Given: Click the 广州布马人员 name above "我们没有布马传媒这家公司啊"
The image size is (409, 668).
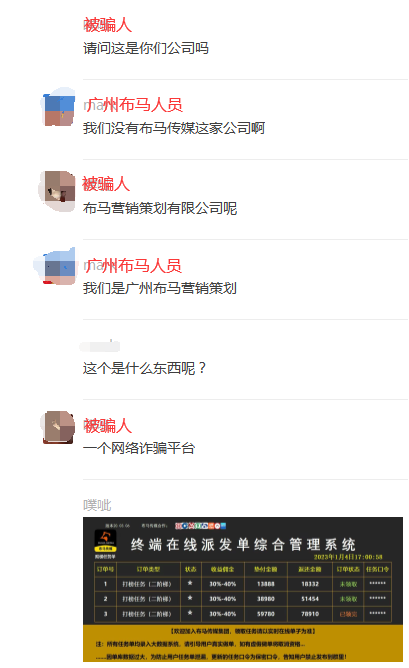Looking at the screenshot, I should pos(133,105).
